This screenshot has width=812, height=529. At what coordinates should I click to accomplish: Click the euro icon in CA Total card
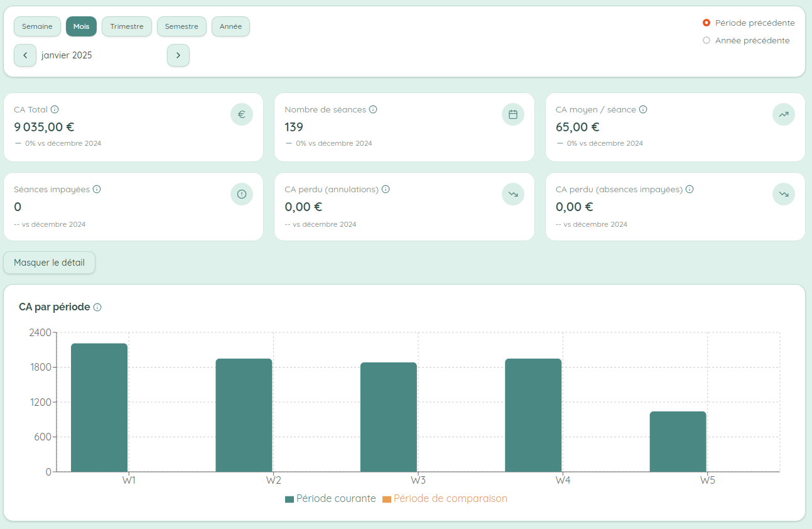click(x=241, y=114)
